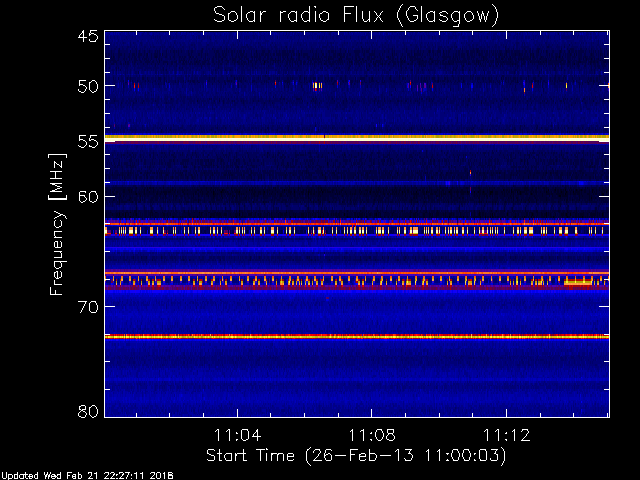Click the 11:12 time tick label
640x480 pixels.
coord(507,435)
